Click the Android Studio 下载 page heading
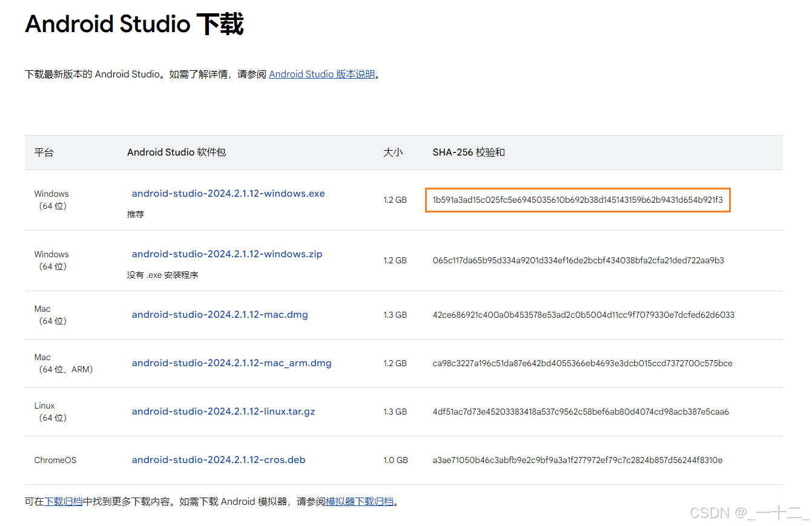 point(134,24)
